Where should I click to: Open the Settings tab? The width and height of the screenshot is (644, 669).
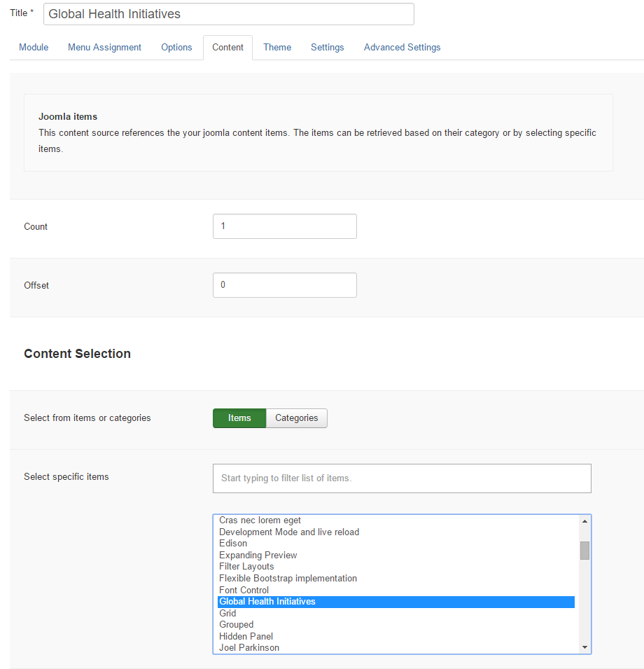[x=328, y=48]
